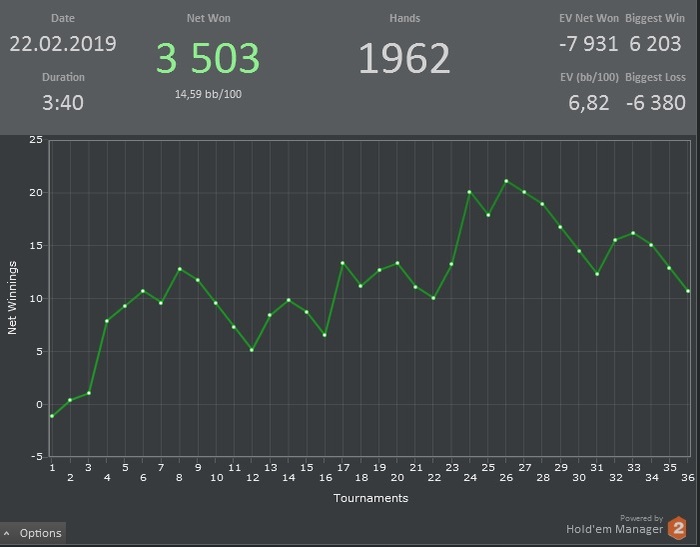Viewport: 700px width, 547px height.
Task: Click the EV Net Won value -7 931
Action: tap(589, 44)
